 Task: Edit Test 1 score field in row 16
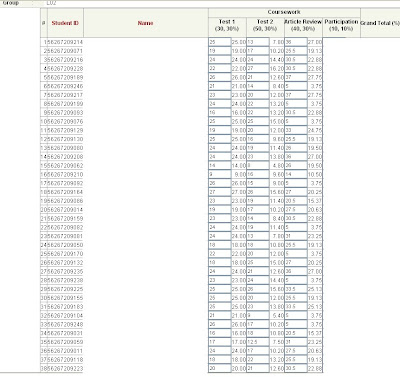(220, 174)
